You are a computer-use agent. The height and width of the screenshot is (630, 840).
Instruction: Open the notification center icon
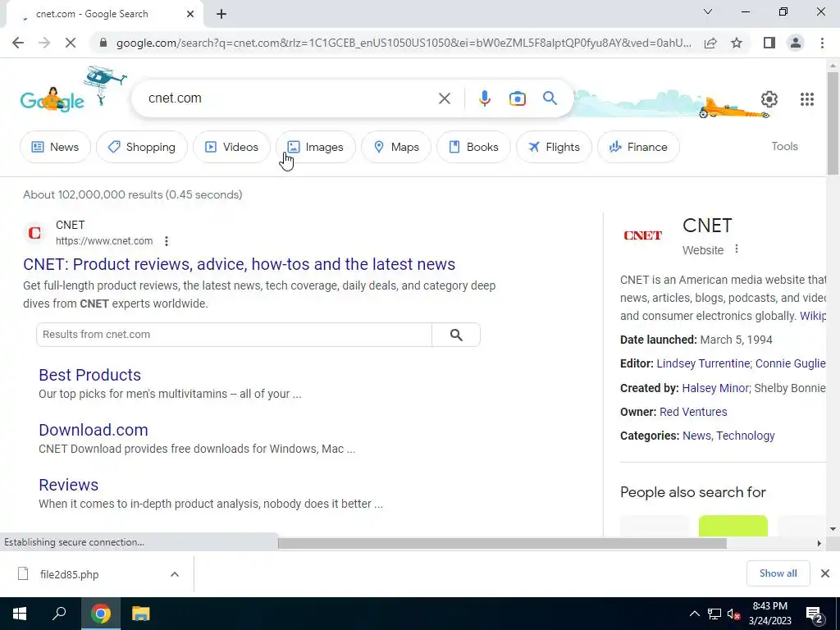click(x=814, y=614)
